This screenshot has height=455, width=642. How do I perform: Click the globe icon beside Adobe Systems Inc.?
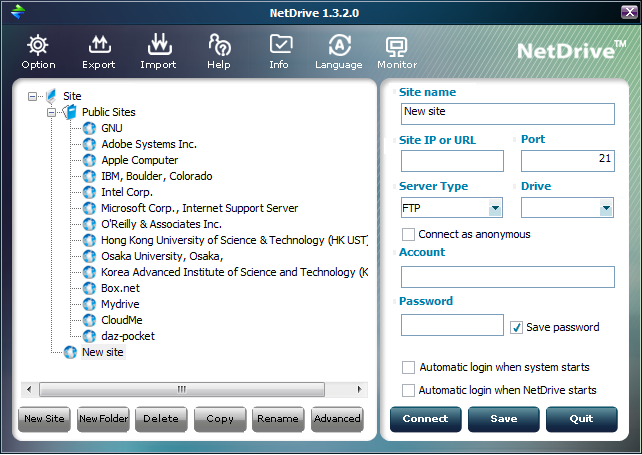tap(89, 144)
